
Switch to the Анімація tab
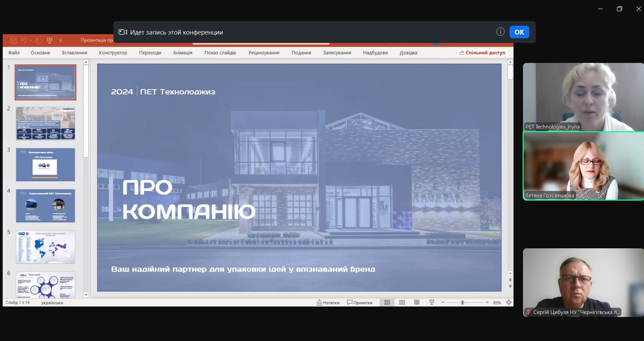coord(183,53)
